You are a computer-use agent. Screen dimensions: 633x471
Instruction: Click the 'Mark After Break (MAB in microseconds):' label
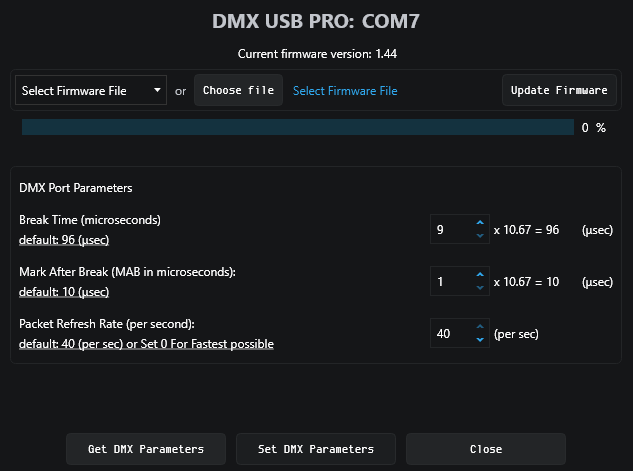pos(127,272)
